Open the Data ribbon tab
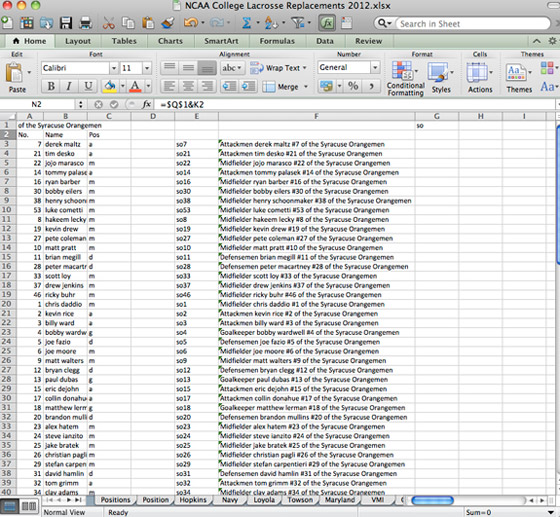The width and height of the screenshot is (560, 517). pos(325,41)
